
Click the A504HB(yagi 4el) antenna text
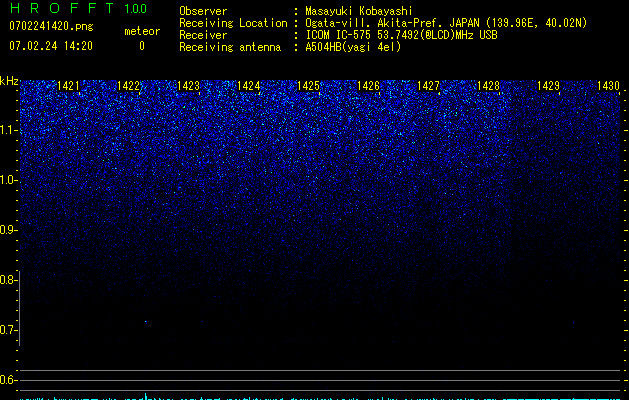click(x=353, y=47)
